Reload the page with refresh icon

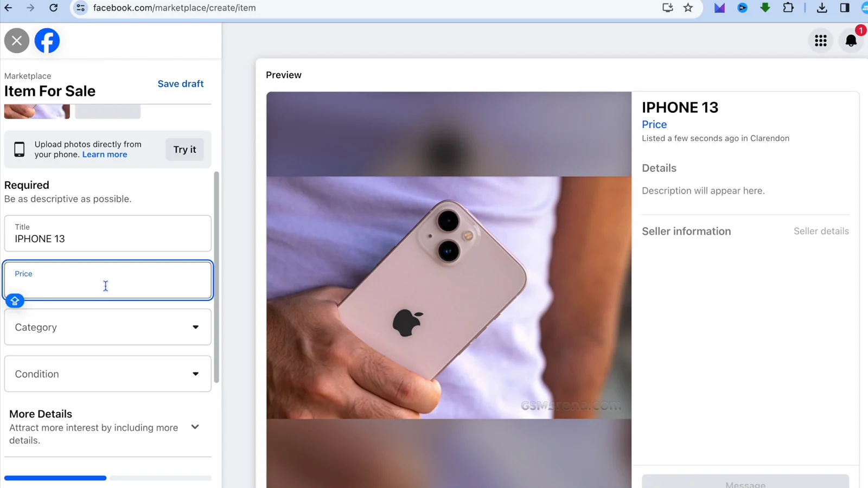(x=53, y=8)
